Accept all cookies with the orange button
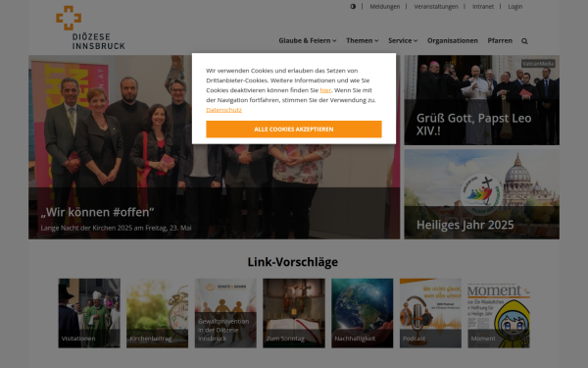Viewport: 588px width, 368px height. pos(294,130)
